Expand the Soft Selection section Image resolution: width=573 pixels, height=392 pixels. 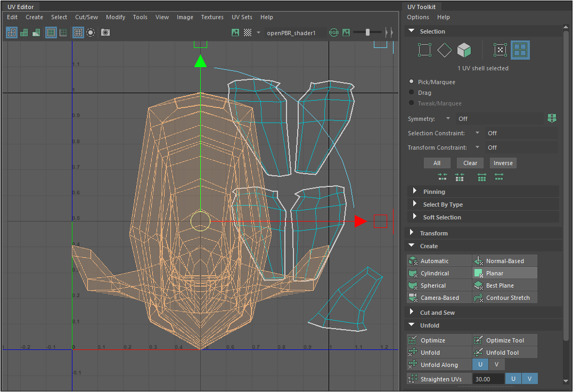(441, 217)
